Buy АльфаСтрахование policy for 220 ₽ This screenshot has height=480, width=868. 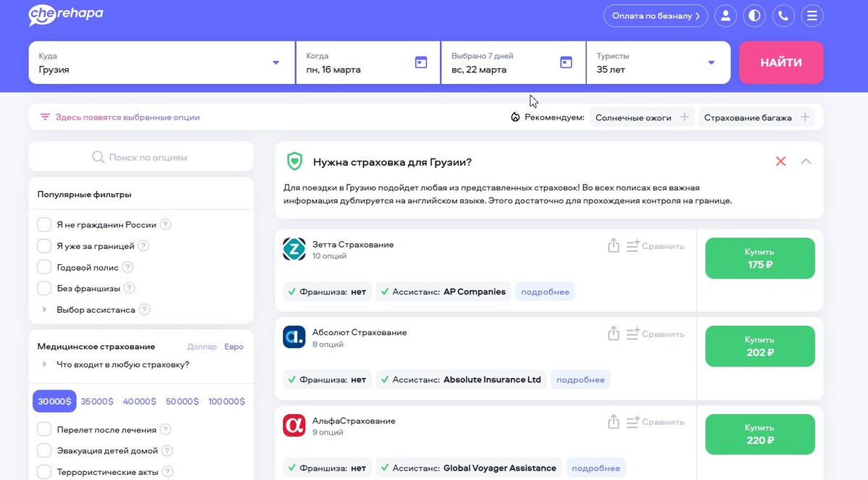pos(759,434)
